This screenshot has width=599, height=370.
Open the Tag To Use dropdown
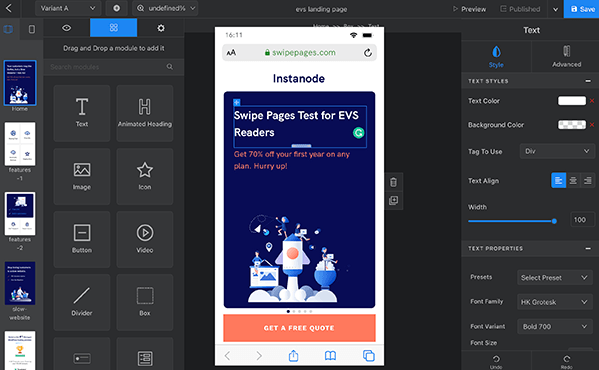pyautogui.click(x=557, y=151)
